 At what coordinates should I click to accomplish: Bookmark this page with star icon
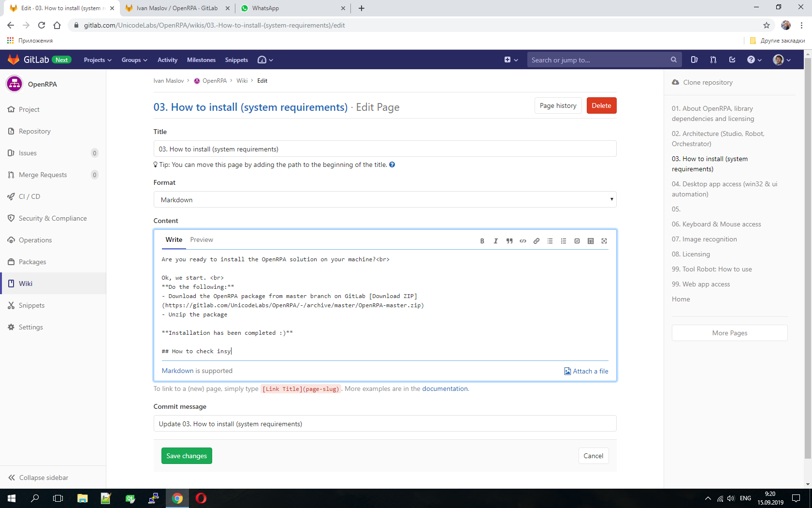click(767, 25)
